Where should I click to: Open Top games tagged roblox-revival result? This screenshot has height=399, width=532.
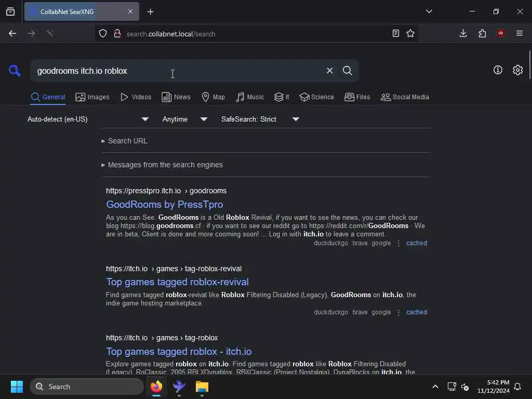pos(178,282)
